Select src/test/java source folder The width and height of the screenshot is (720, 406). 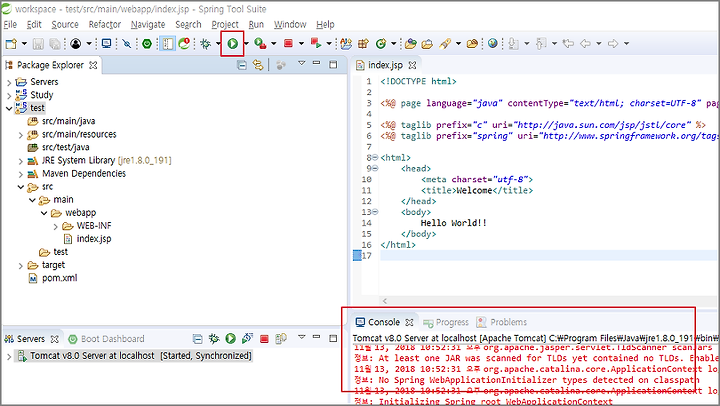click(x=58, y=147)
